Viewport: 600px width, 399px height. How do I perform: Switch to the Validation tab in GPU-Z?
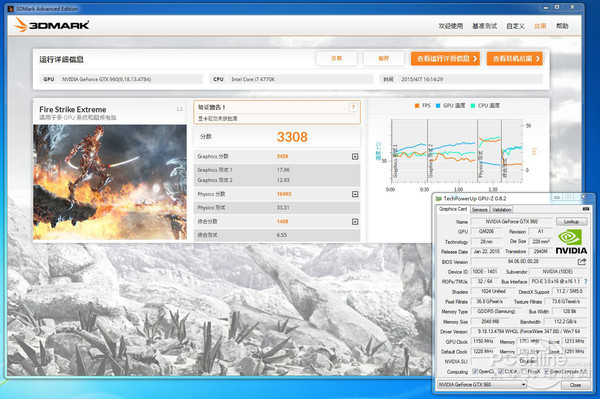[501, 210]
